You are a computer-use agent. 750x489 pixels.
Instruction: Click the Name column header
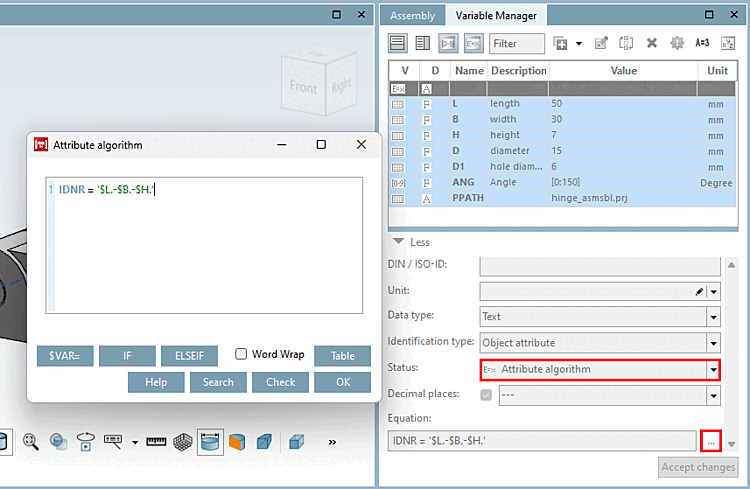[469, 71]
